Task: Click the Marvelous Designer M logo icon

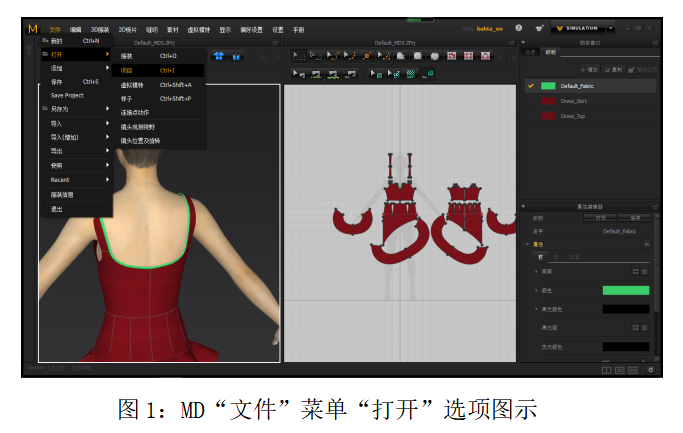Action: (x=33, y=29)
